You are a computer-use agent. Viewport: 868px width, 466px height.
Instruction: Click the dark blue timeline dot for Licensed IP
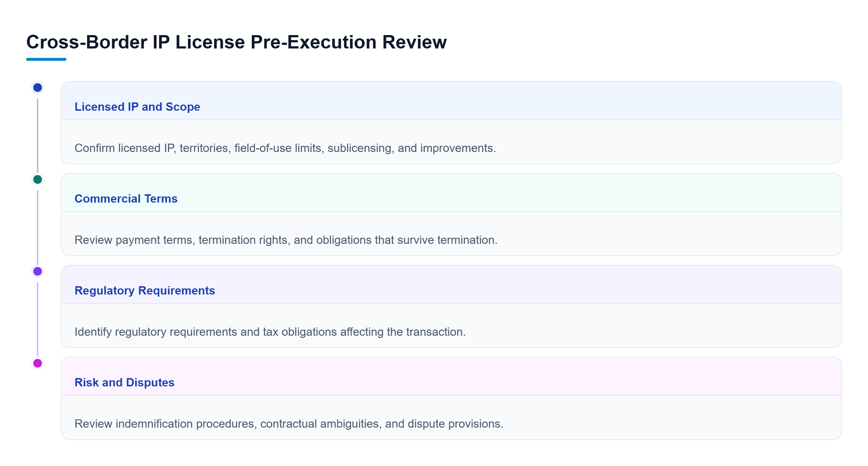click(38, 88)
